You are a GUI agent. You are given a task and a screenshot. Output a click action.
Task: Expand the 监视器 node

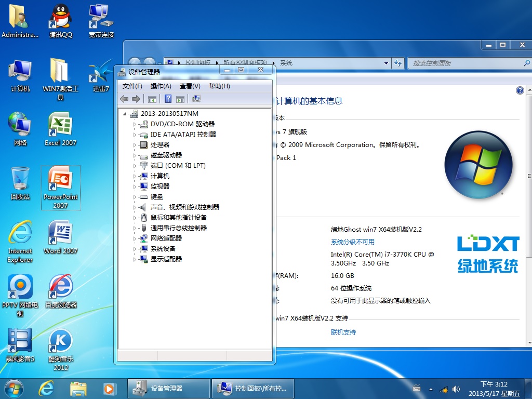click(135, 187)
